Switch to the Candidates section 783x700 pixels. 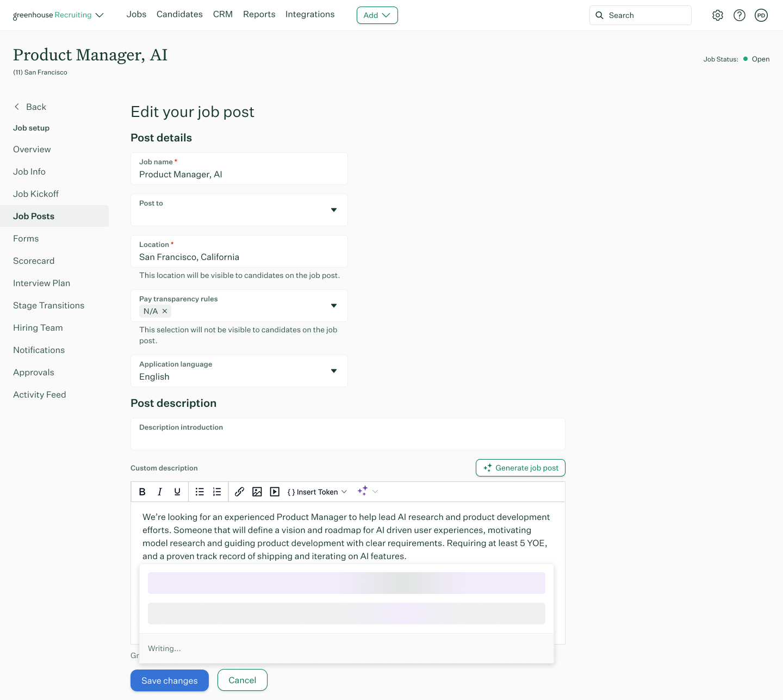(x=179, y=14)
